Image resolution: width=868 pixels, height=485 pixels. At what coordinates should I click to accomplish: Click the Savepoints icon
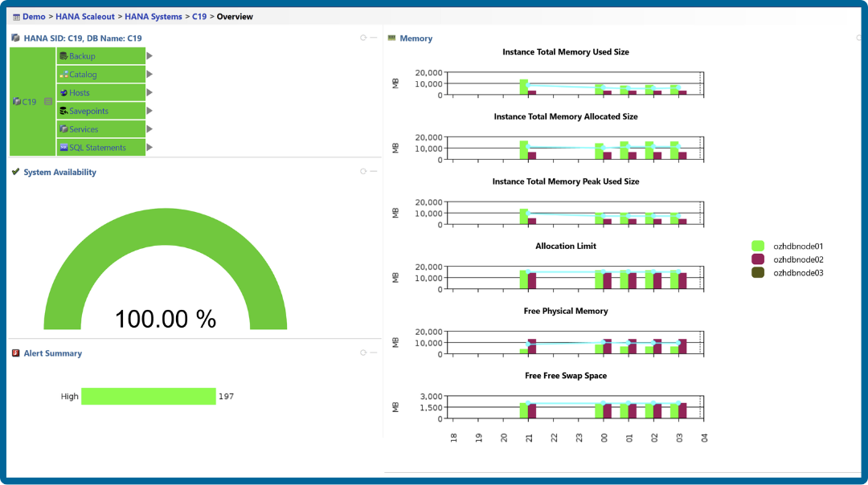[x=63, y=111]
